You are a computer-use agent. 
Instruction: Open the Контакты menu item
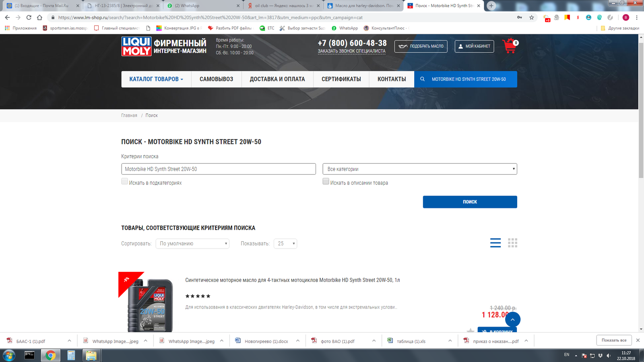tap(392, 79)
